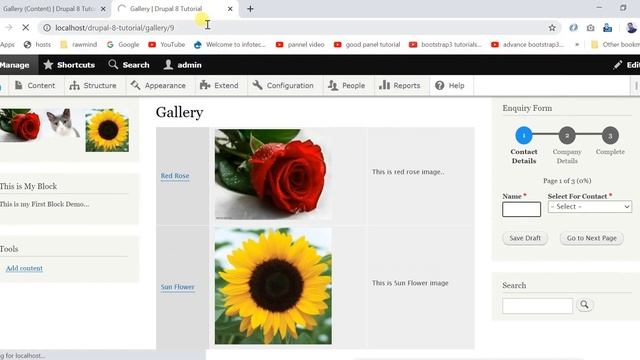
Task: Close the Gallery | Drupal 8 Tutorial tab
Action: [x=230, y=9]
